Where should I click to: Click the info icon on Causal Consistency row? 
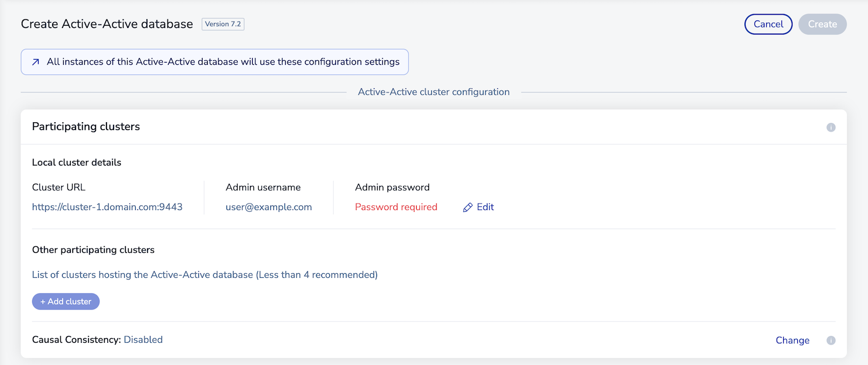tap(831, 340)
